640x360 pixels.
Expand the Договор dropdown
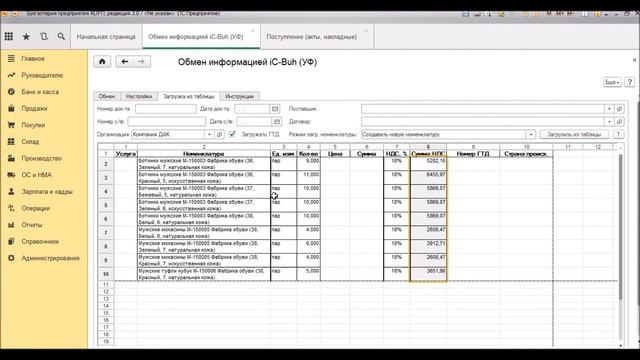pyautogui.click(x=609, y=122)
